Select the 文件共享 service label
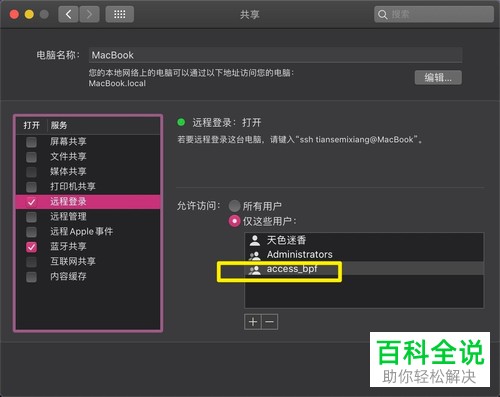The width and height of the screenshot is (500, 397). coord(68,157)
